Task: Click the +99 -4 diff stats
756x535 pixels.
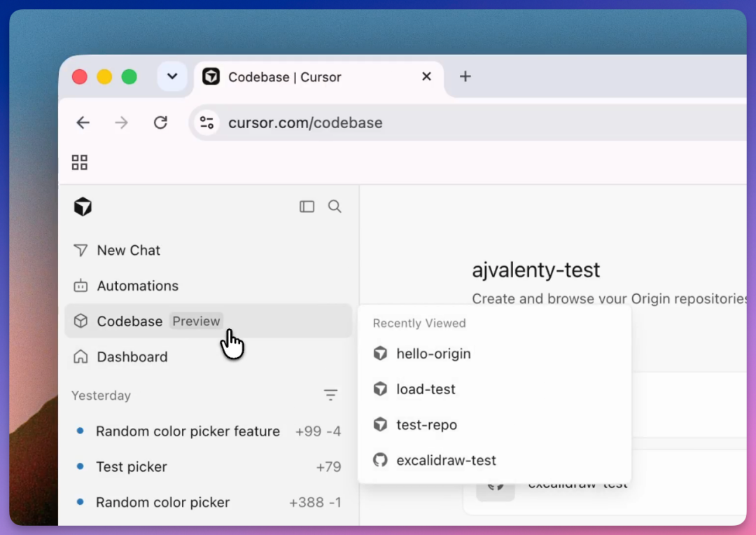Action: pyautogui.click(x=318, y=431)
